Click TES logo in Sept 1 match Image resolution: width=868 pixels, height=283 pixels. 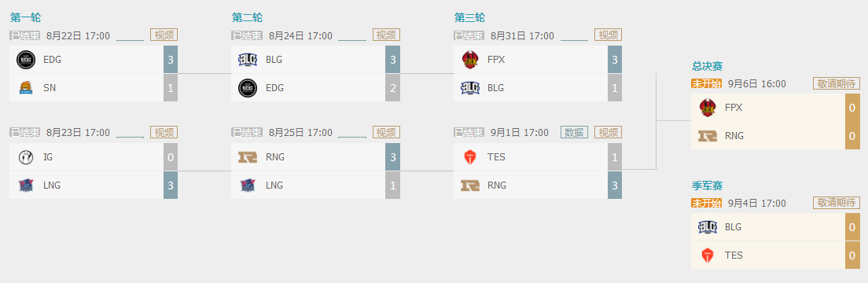tap(470, 157)
